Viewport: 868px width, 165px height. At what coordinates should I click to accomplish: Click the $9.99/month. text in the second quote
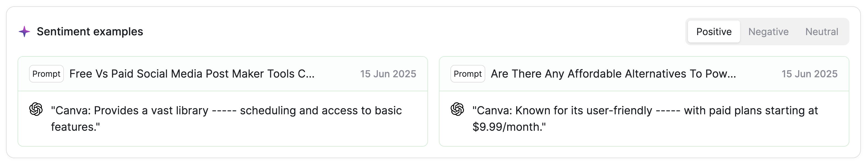509,127
